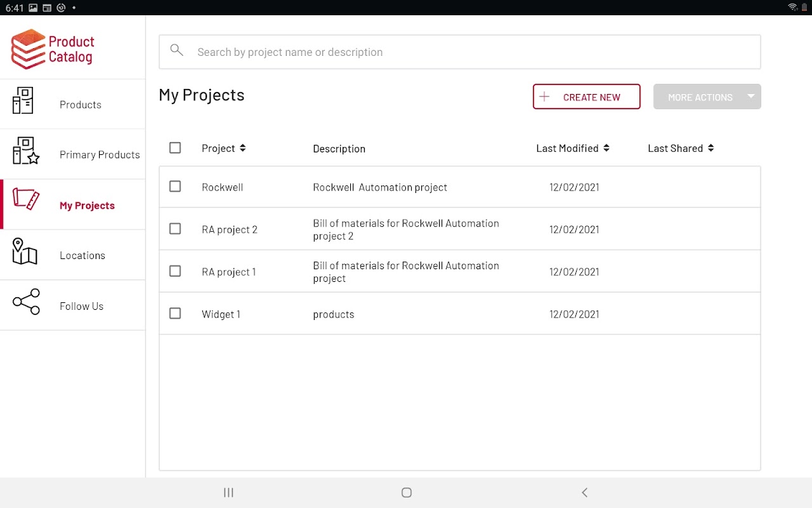This screenshot has width=812, height=508.
Task: Check the Rockwell project checkbox
Action: pos(175,187)
